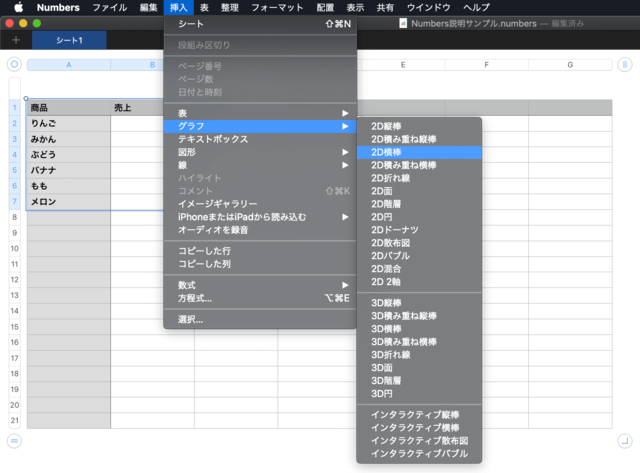Viewport: 640px width, 473px height.
Task: Open the ウインドウ menu
Action: [x=429, y=7]
